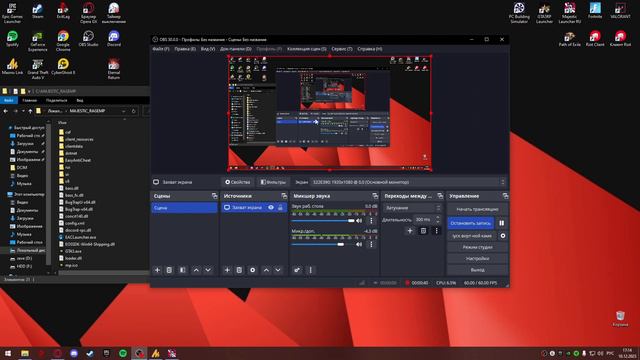This screenshot has width=640, height=360.
Task: Click Stop Recording button
Action: coord(471,223)
